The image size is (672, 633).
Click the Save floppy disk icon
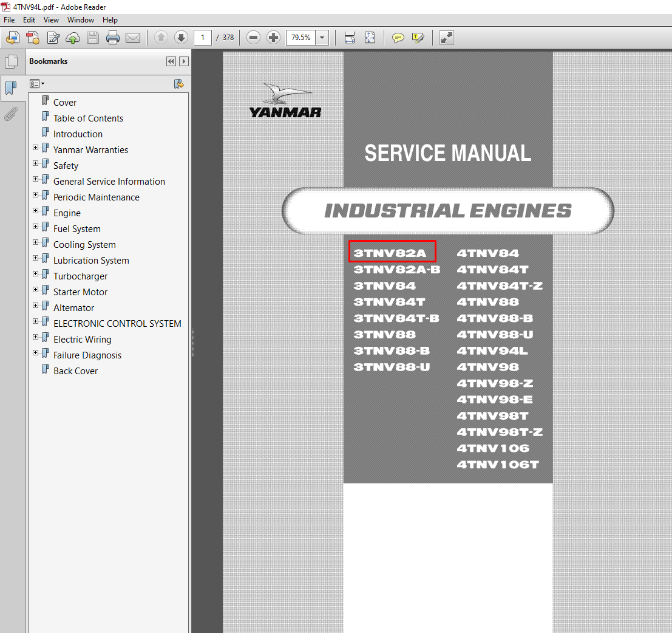(93, 38)
